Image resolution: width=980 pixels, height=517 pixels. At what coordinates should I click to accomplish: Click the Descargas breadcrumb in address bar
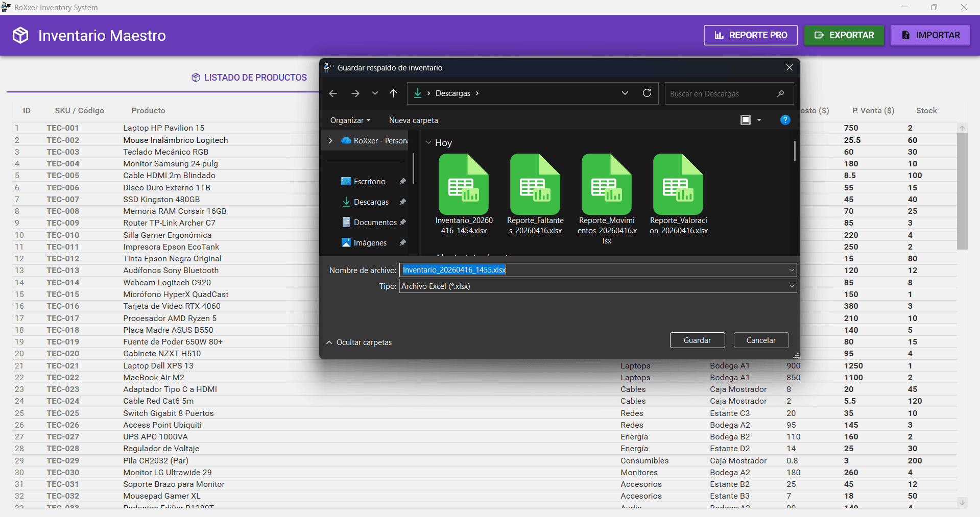tap(452, 93)
